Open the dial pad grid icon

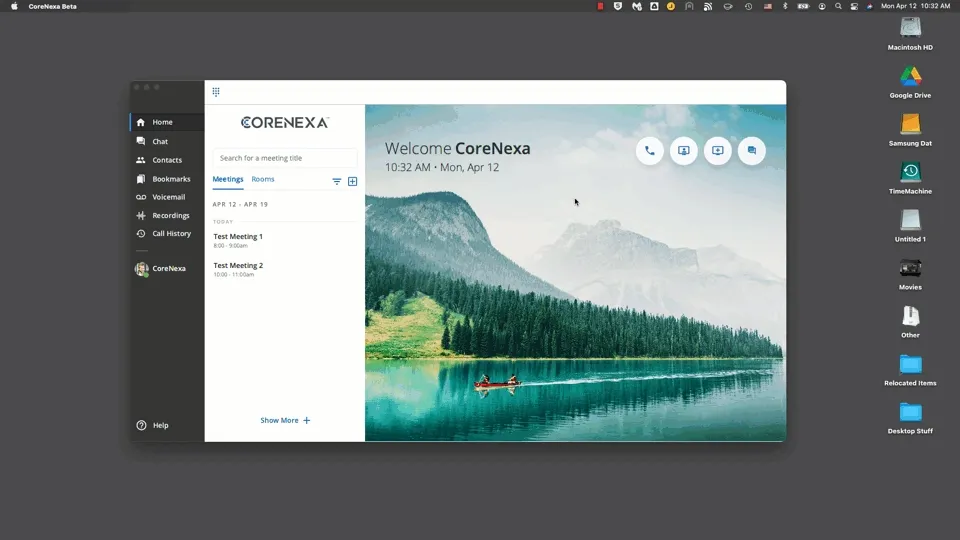(216, 92)
